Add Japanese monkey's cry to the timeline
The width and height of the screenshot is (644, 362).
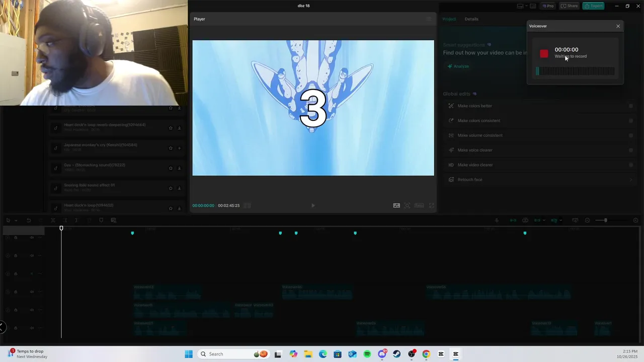click(x=179, y=148)
